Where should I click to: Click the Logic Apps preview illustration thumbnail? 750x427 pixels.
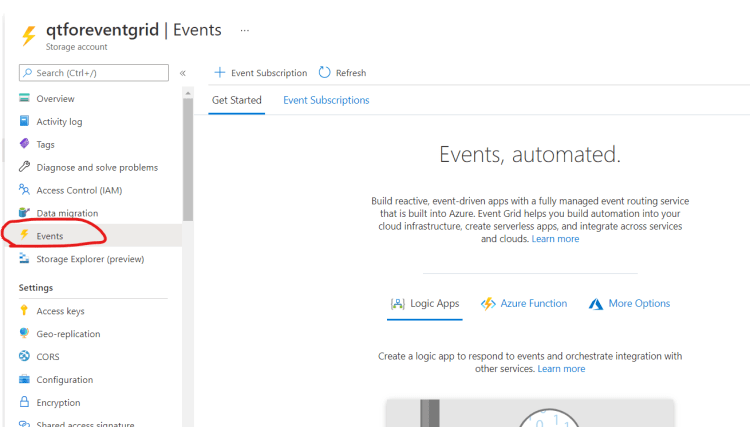(530, 413)
